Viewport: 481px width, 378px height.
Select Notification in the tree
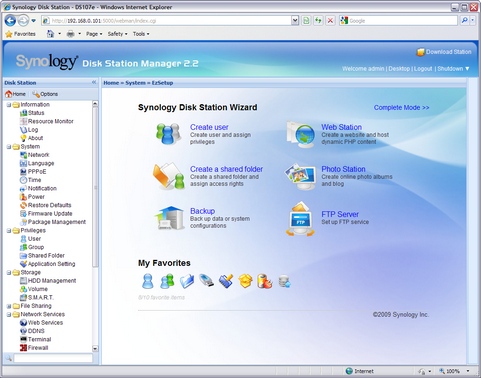tap(42, 189)
